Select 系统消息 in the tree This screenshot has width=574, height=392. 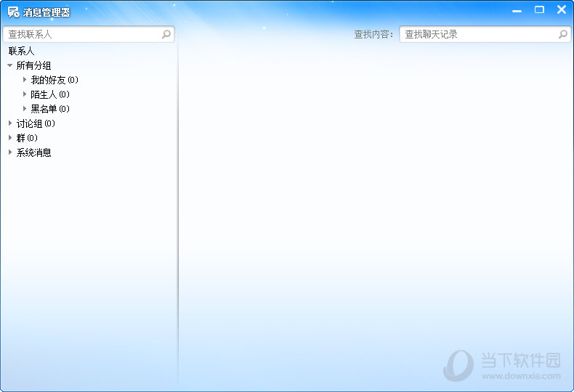click(33, 152)
